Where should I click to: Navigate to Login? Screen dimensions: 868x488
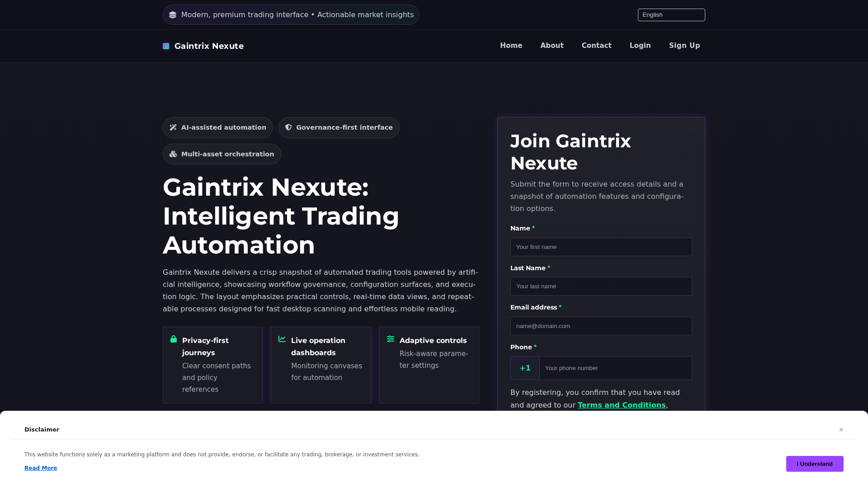point(640,46)
